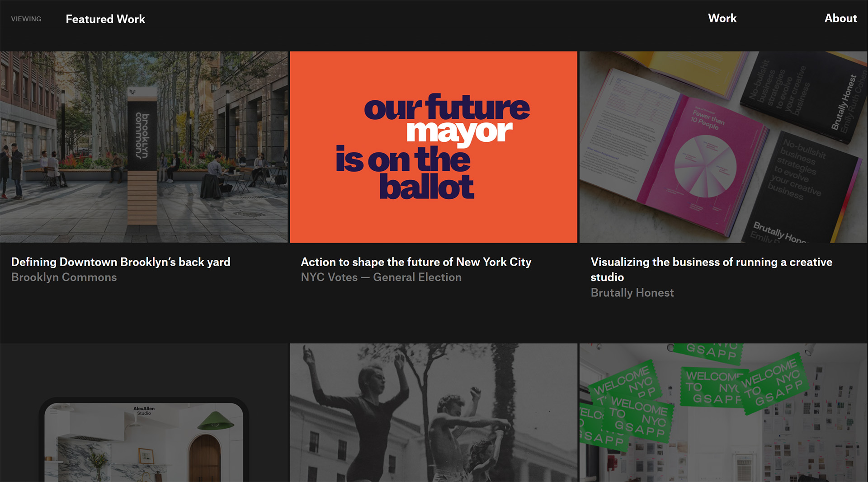The image size is (868, 482).
Task: Open the Brutally Honest book thumbnail
Action: (723, 147)
